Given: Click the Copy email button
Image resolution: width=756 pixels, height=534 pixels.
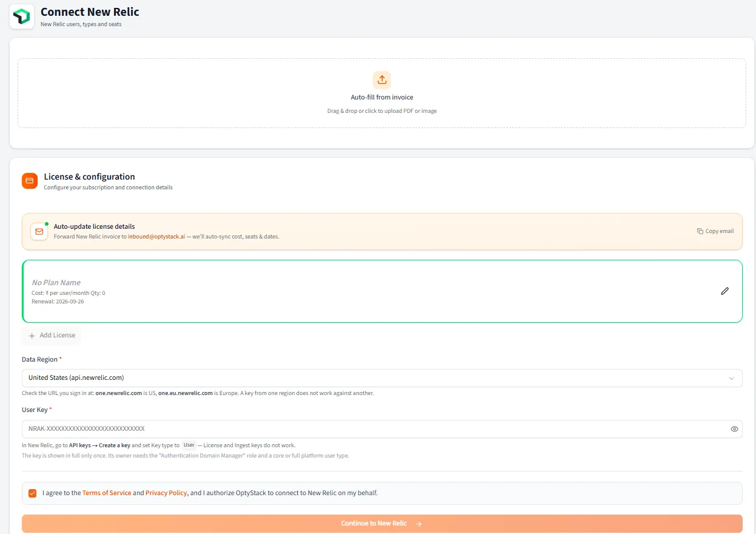Looking at the screenshot, I should [715, 231].
